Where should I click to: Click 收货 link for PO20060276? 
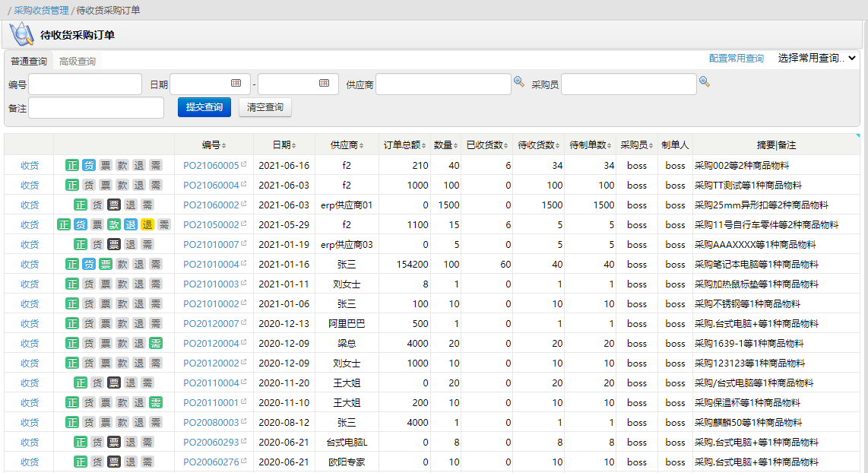pos(30,462)
